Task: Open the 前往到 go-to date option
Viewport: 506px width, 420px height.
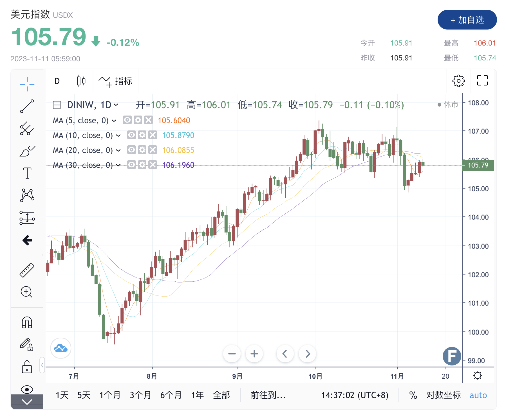Action: (x=268, y=395)
